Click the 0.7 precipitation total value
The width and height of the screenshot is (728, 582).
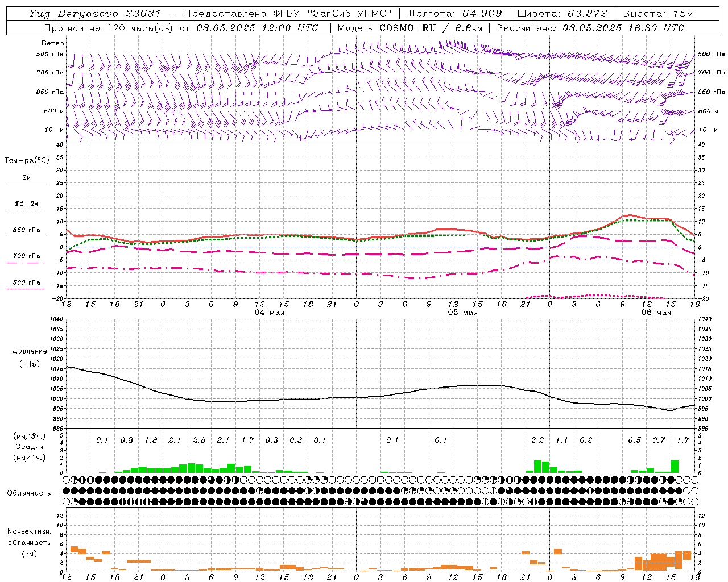pyautogui.click(x=659, y=440)
